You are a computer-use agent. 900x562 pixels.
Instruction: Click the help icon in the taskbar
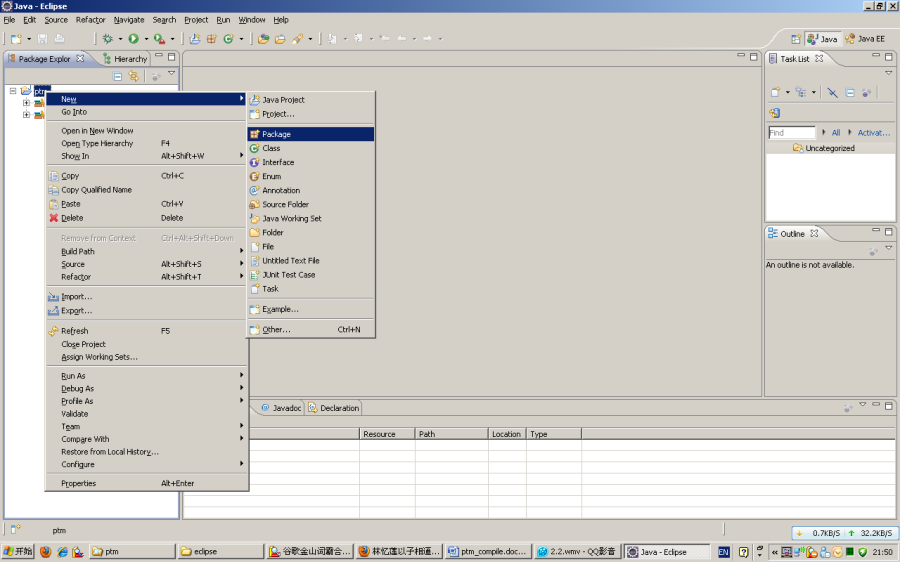tap(743, 552)
